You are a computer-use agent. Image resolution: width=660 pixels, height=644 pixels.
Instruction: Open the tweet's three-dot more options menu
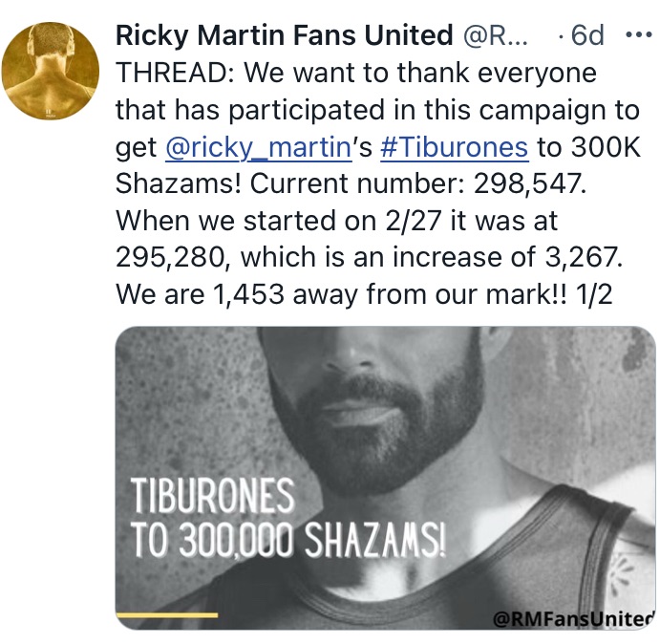coord(635,35)
